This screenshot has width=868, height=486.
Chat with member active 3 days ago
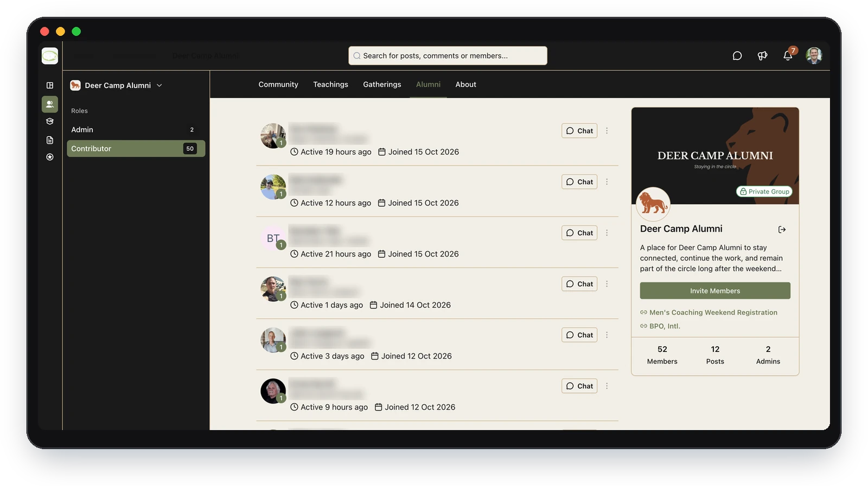click(x=579, y=335)
